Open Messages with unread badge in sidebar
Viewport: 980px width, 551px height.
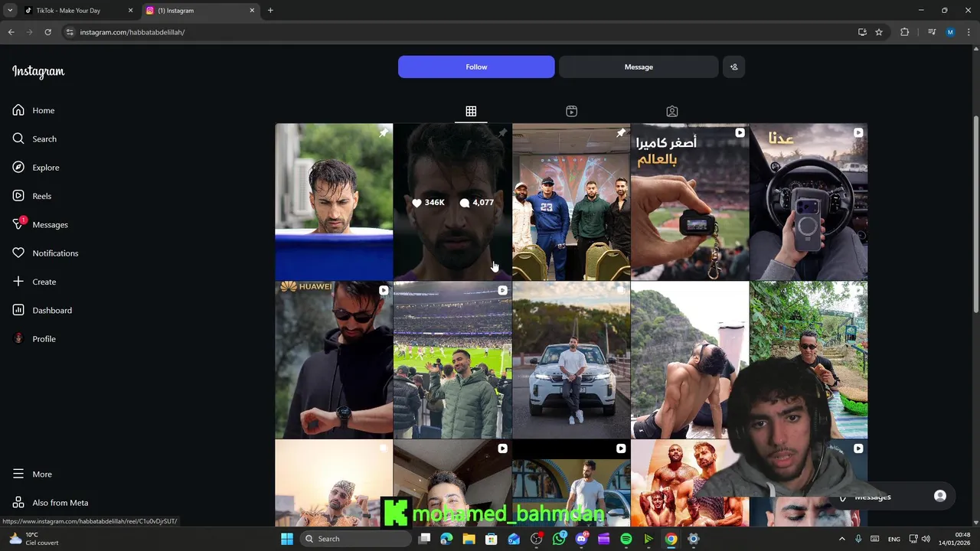(40, 224)
